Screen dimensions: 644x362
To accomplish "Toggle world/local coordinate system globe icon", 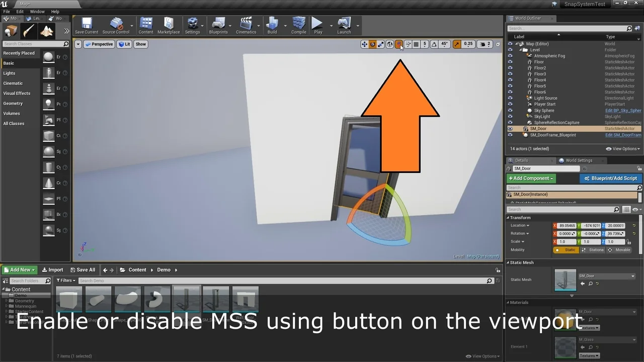I will (x=389, y=44).
